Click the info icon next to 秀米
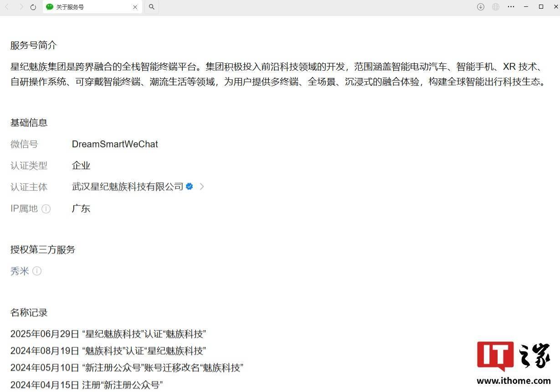The width and height of the screenshot is (560, 392). pyautogui.click(x=37, y=271)
